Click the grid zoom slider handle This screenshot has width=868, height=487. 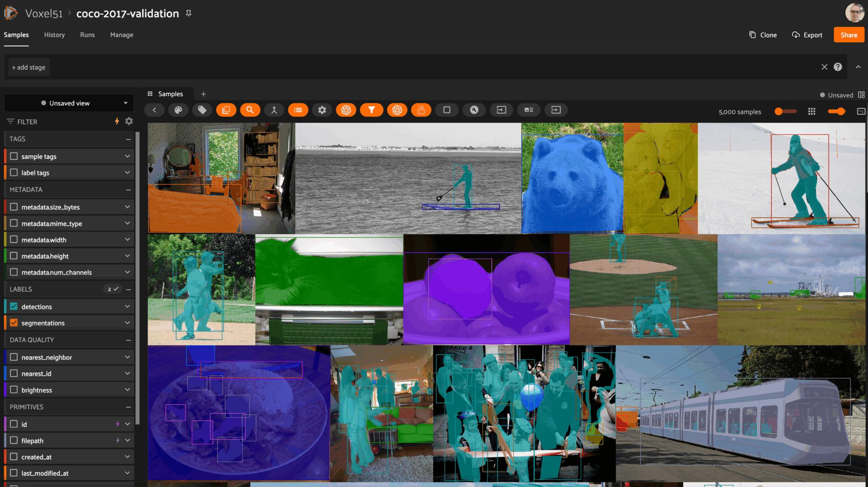tap(779, 111)
